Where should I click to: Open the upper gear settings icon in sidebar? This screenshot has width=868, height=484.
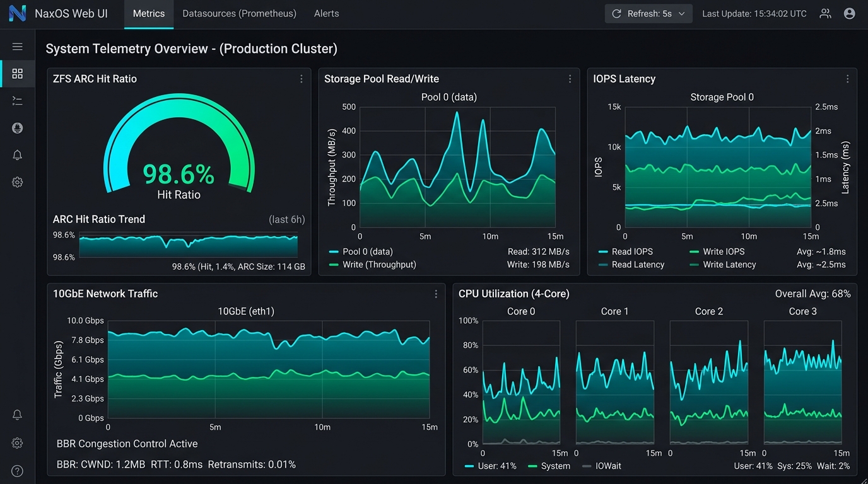pos(18,182)
